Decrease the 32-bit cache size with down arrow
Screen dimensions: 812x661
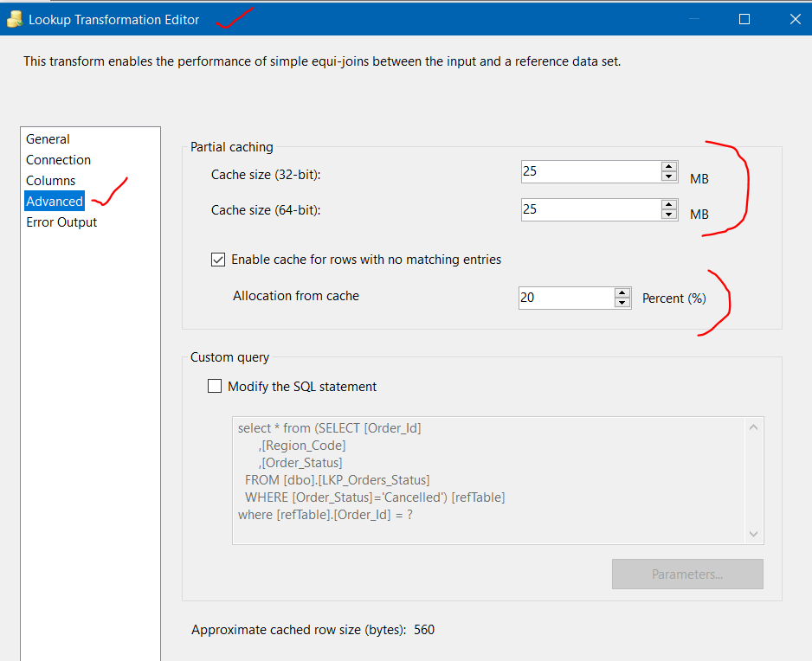coord(669,177)
